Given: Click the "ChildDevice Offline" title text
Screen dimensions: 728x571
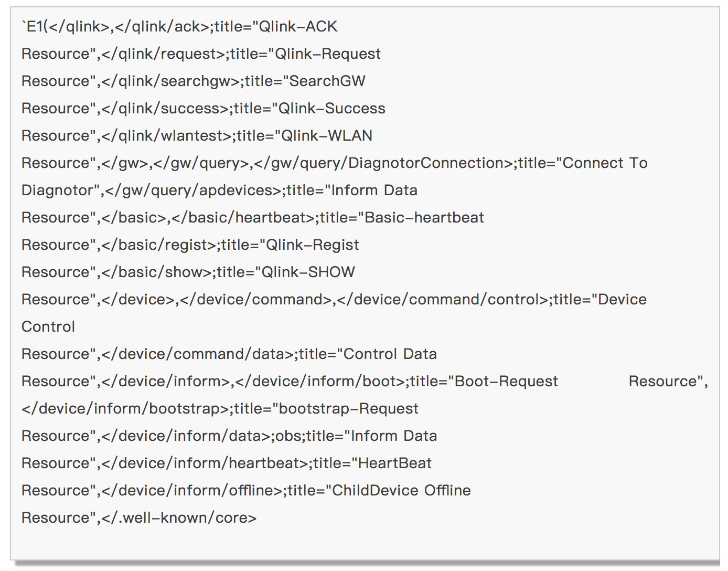Looking at the screenshot, I should [x=401, y=490].
